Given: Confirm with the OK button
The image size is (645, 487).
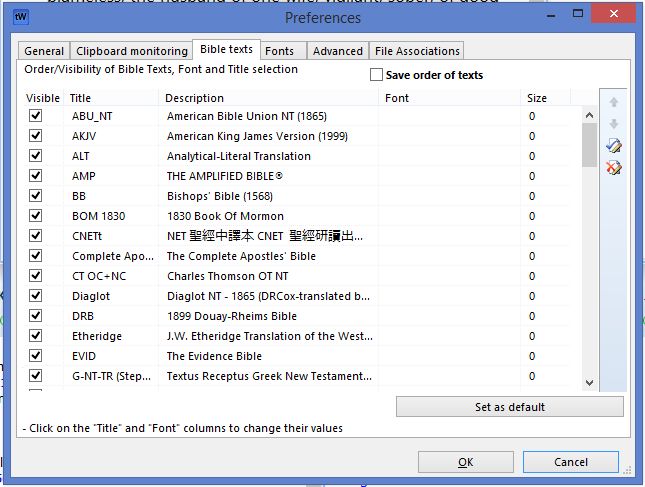Looking at the screenshot, I should [x=466, y=462].
